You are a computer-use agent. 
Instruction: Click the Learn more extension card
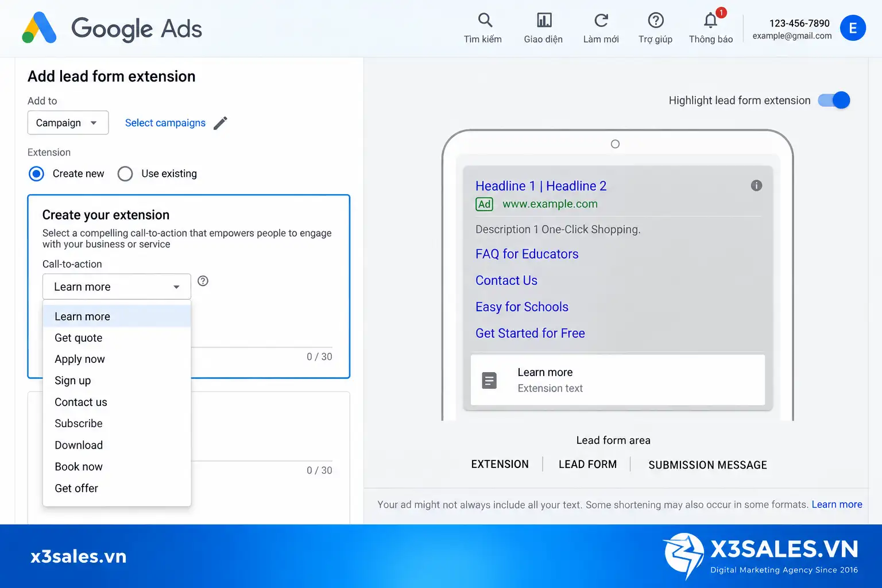pos(618,380)
